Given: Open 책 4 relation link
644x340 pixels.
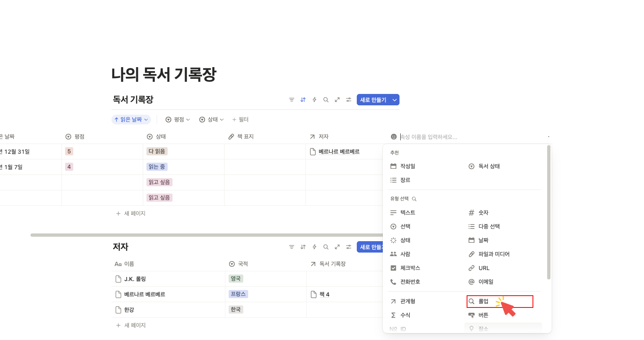Looking at the screenshot, I should [324, 294].
